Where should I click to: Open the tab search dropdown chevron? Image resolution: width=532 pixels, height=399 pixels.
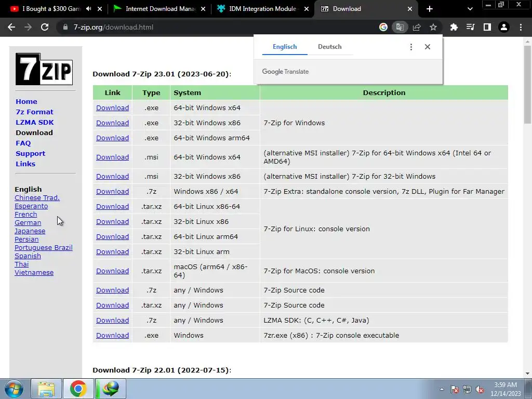[x=470, y=9]
